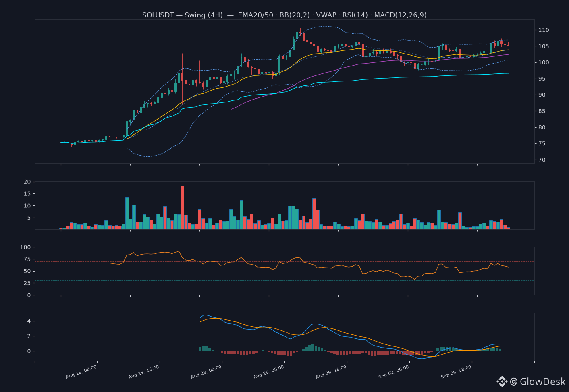This screenshot has height=392, width=569.
Task: Click the Aug 19, 16:00 date label
Action: coord(144,372)
